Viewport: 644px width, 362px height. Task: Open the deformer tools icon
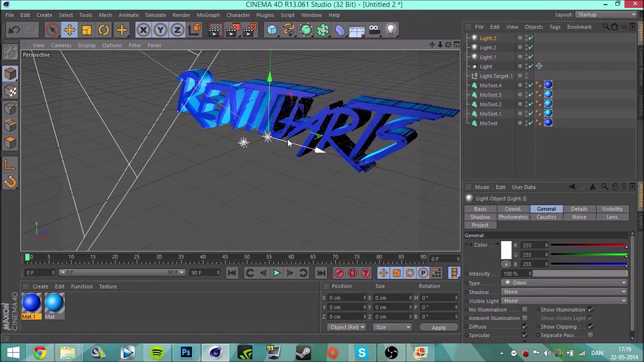340,30
